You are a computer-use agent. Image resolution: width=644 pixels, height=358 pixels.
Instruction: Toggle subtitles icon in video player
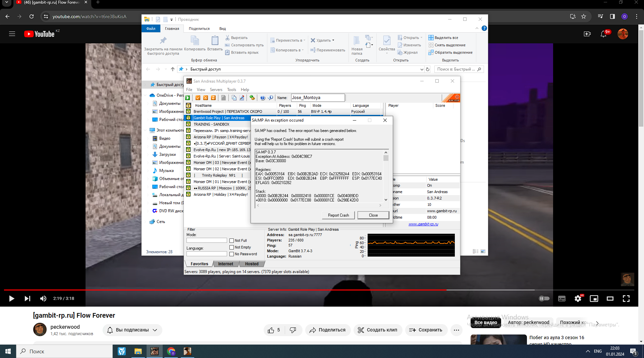pos(562,299)
